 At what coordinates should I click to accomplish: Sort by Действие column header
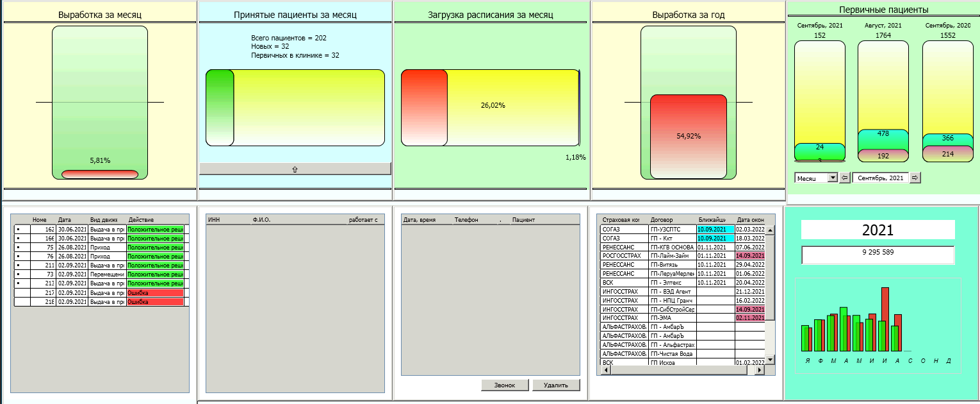pyautogui.click(x=155, y=219)
